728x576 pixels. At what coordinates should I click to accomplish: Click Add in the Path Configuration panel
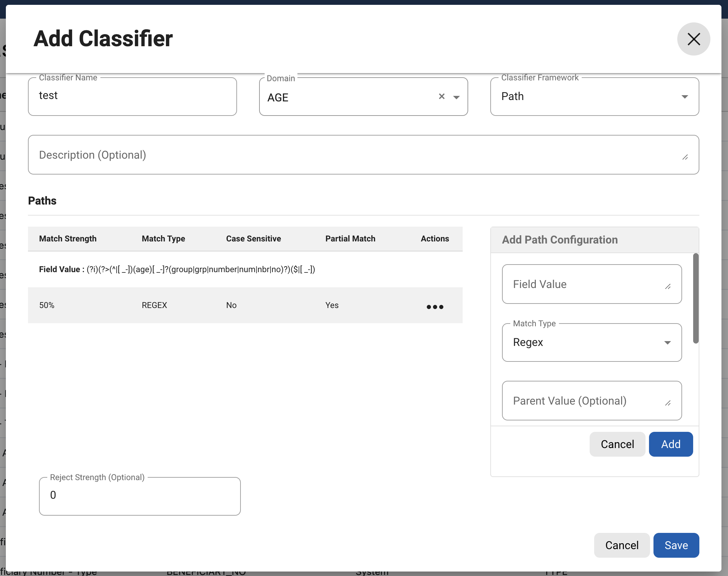[x=670, y=444]
